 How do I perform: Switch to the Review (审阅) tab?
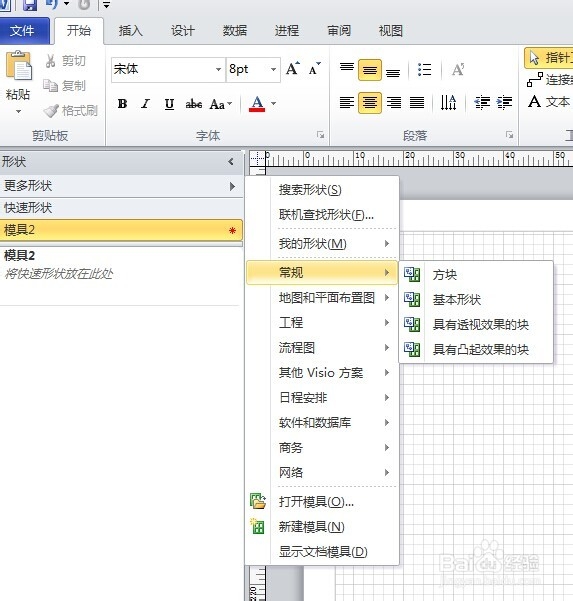[x=339, y=31]
